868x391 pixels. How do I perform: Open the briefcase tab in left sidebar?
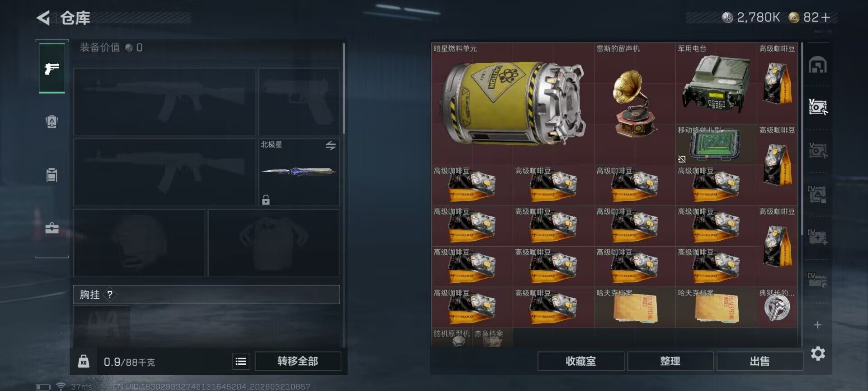coord(52,228)
